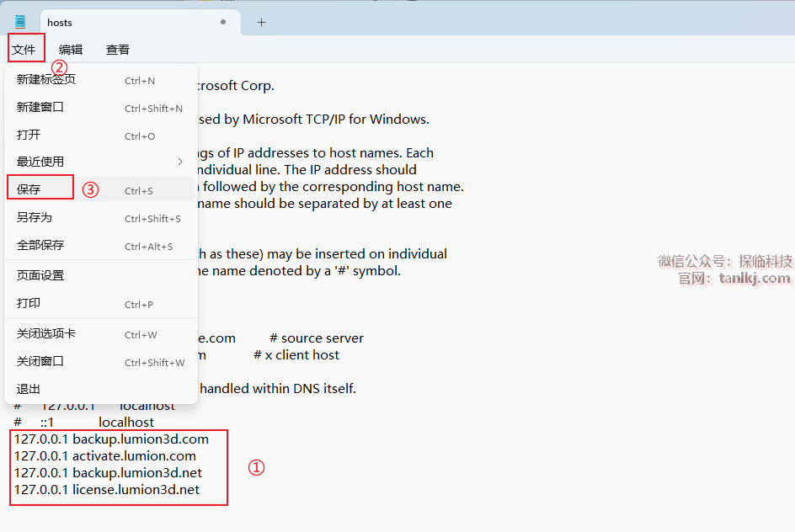Click the line 127.0.0.1 activate.lumion.com
The width and height of the screenshot is (795, 532).
tap(105, 456)
